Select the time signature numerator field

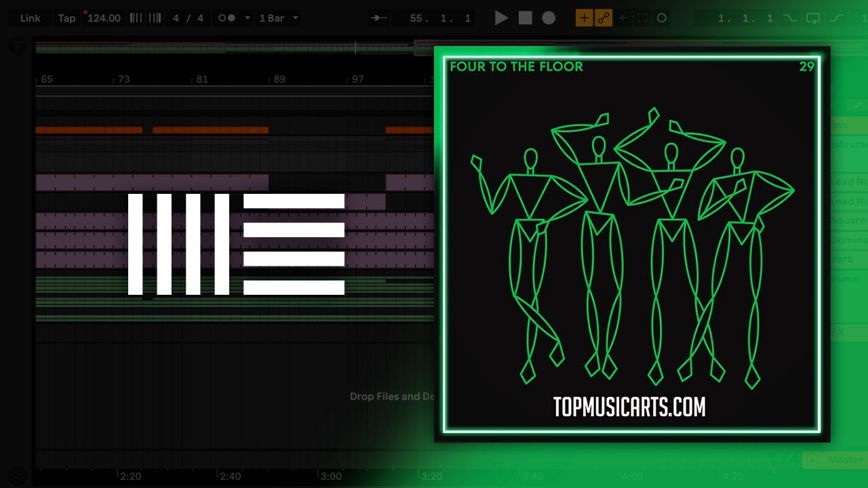[176, 18]
